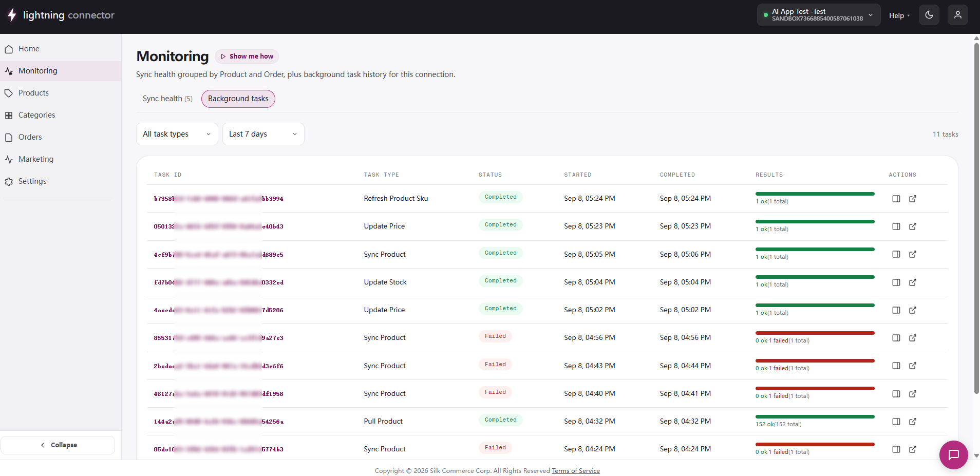This screenshot has height=476, width=980.
Task: Open details panel for 04:24 PM Sync Product task
Action: pos(896,449)
